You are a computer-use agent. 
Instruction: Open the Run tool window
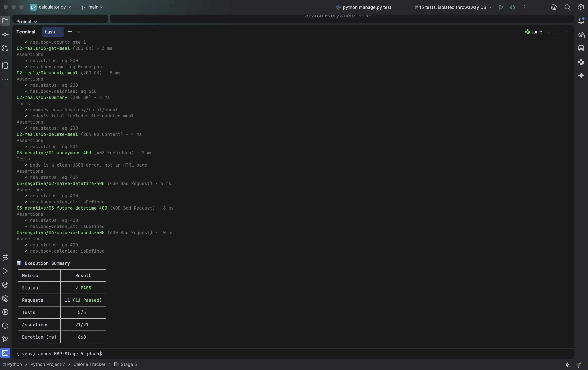(5, 271)
